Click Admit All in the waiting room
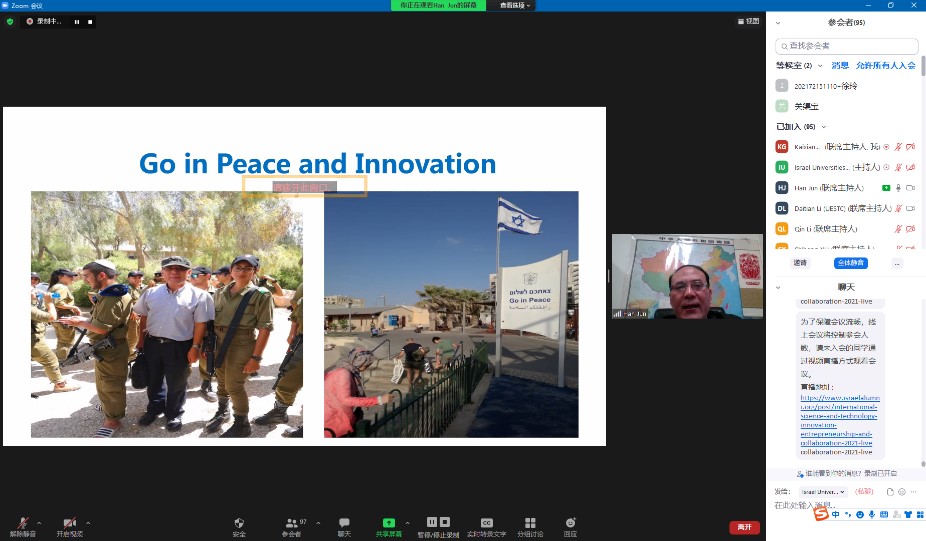This screenshot has height=541, width=926. 885,66
